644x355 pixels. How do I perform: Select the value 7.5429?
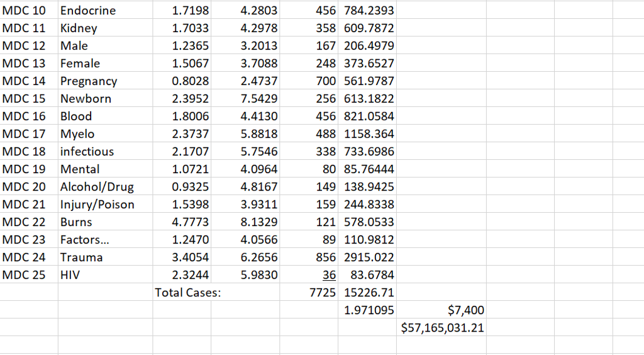coord(245,99)
